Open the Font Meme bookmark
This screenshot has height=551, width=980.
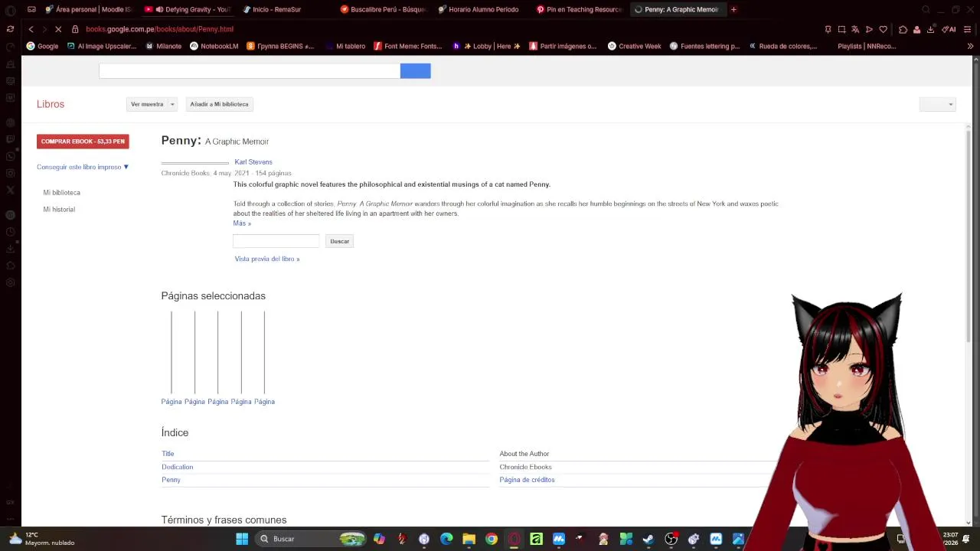[x=408, y=46]
